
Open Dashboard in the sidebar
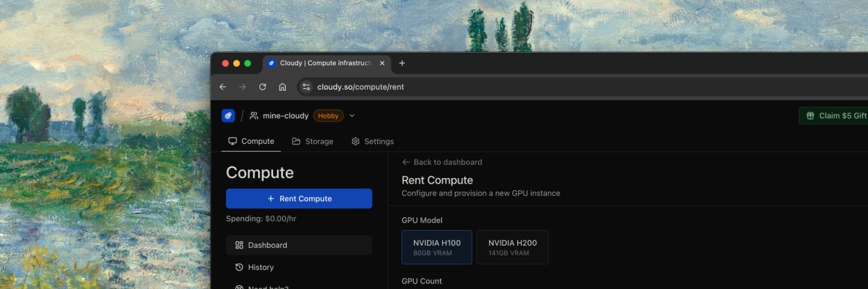[299, 245]
